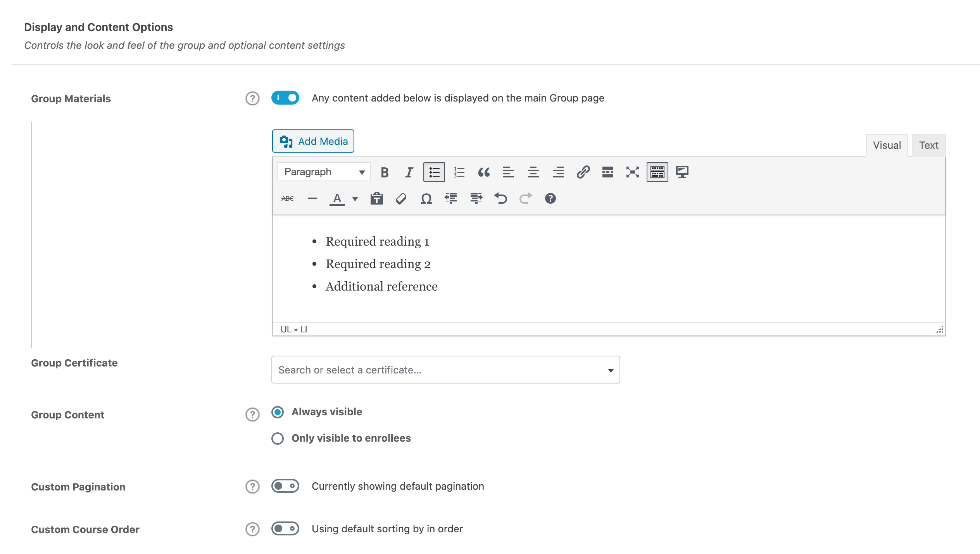Viewport: 980px width, 554px height.
Task: Switch to the Visual editing tab
Action: (887, 145)
